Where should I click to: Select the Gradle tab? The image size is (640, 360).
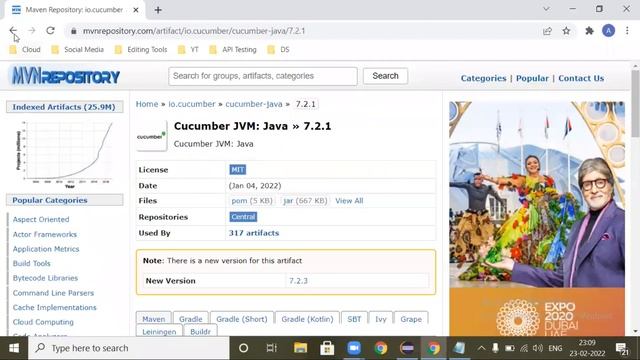191,319
